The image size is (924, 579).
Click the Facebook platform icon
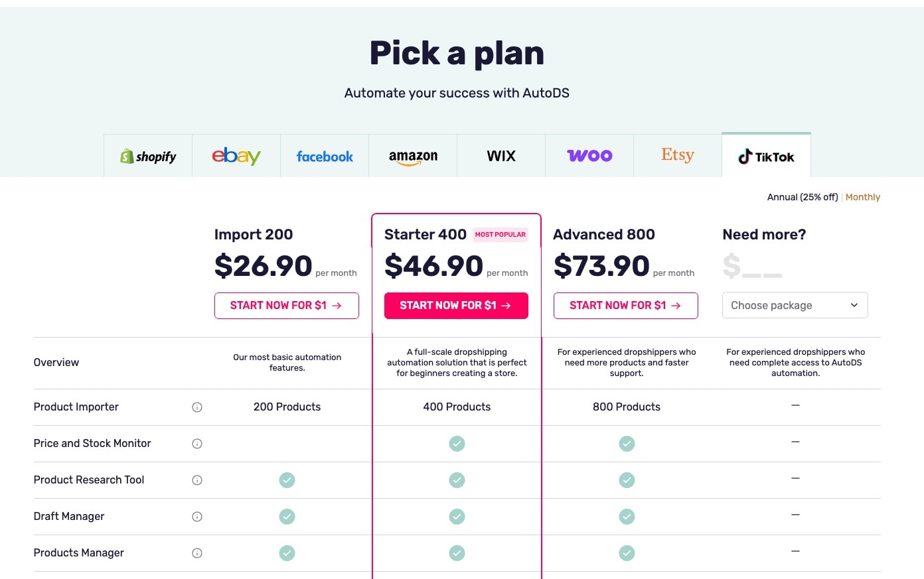[x=324, y=156]
